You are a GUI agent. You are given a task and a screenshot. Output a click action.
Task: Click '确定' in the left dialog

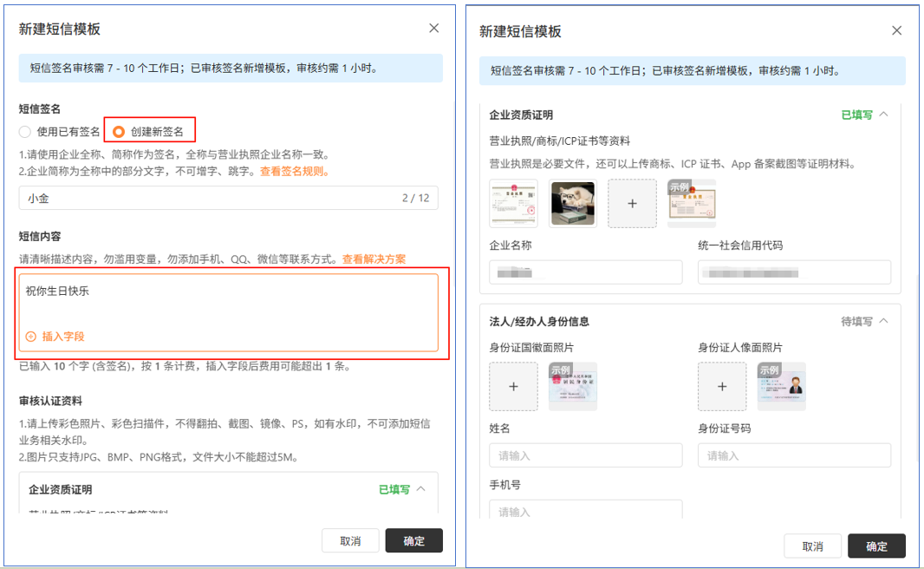[413, 540]
